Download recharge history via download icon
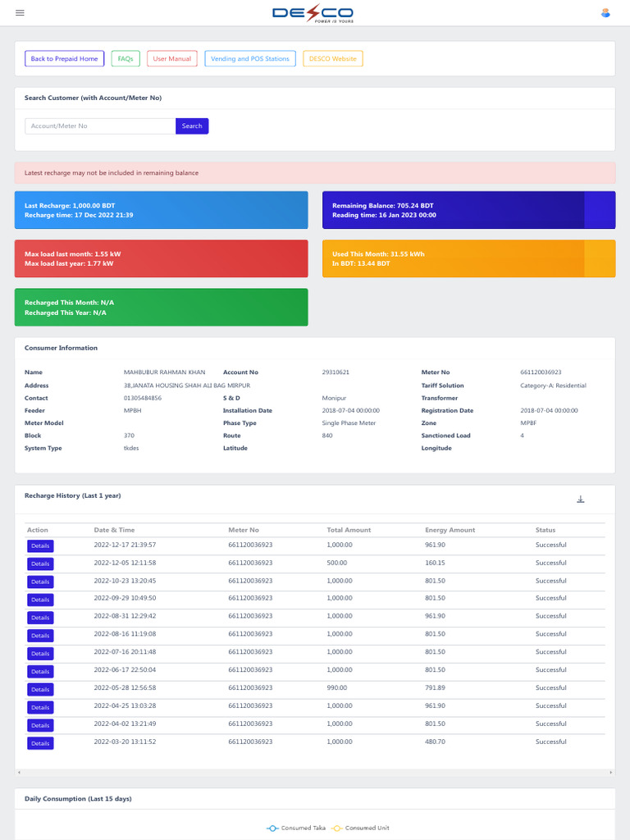Screen dimensions: 630x840 point(580,500)
